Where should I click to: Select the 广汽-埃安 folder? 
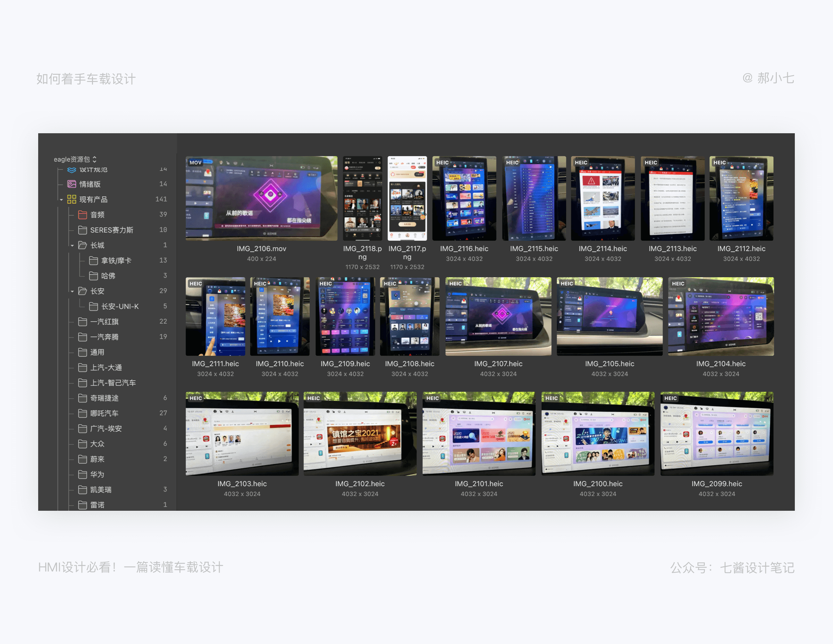tap(106, 429)
